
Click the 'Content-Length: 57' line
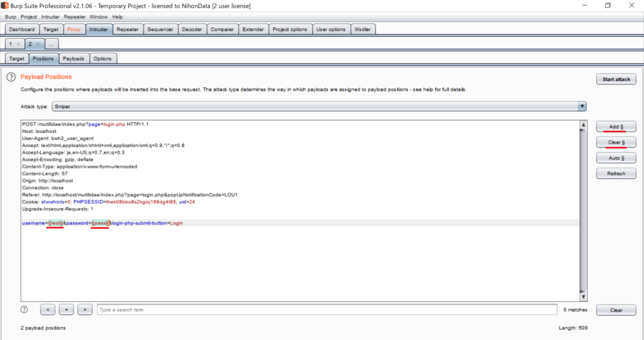click(45, 174)
